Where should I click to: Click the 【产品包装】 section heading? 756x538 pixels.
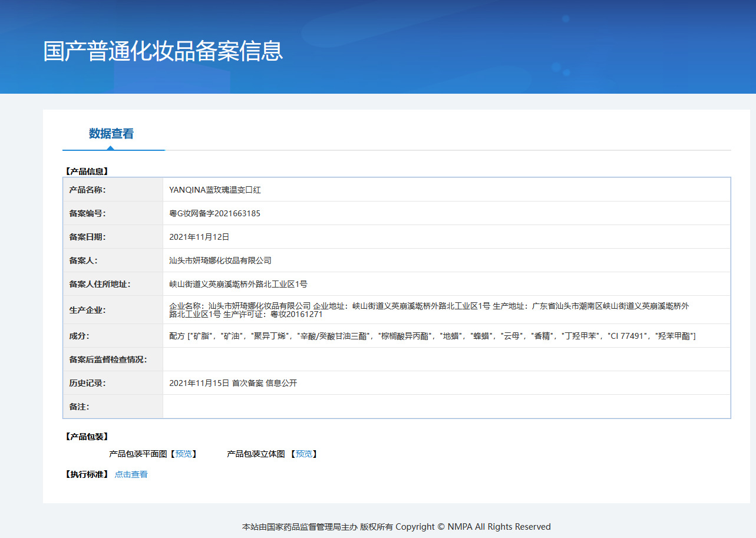86,437
